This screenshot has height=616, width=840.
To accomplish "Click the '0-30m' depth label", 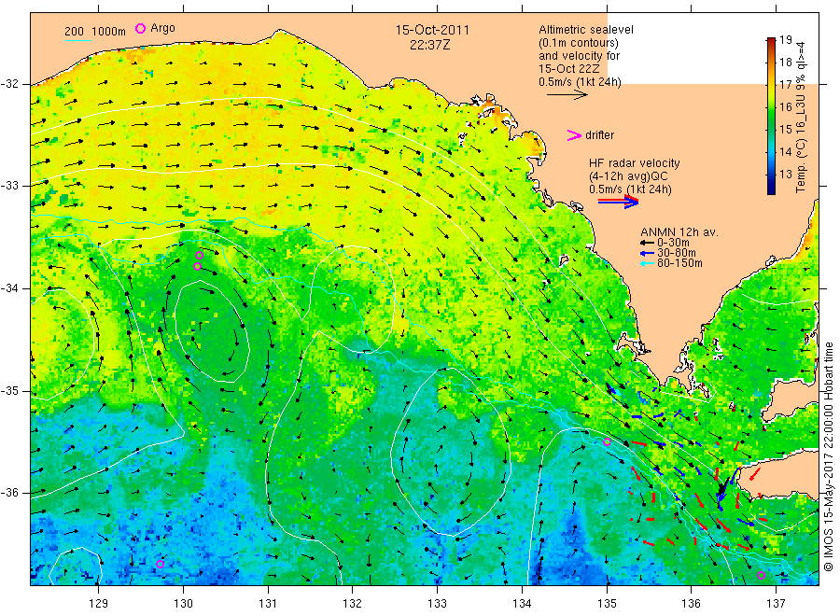I will pos(673,244).
